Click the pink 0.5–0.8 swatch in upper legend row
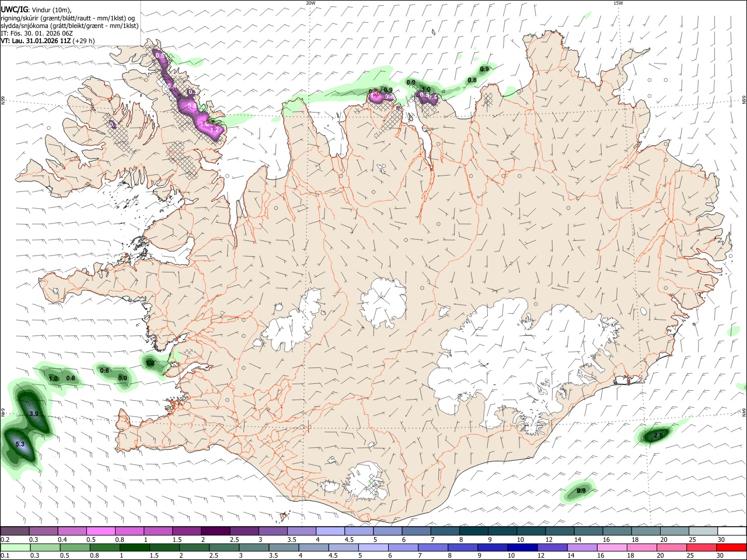 point(101,531)
